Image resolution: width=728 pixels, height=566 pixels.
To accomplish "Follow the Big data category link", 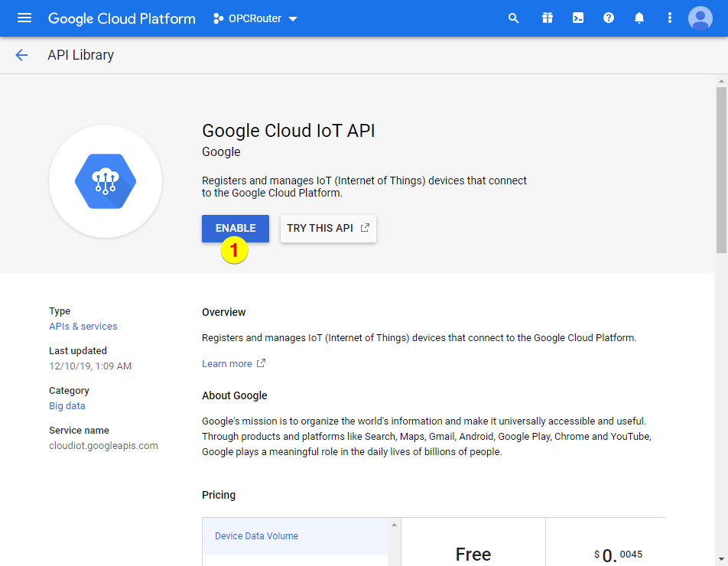I will pyautogui.click(x=67, y=406).
